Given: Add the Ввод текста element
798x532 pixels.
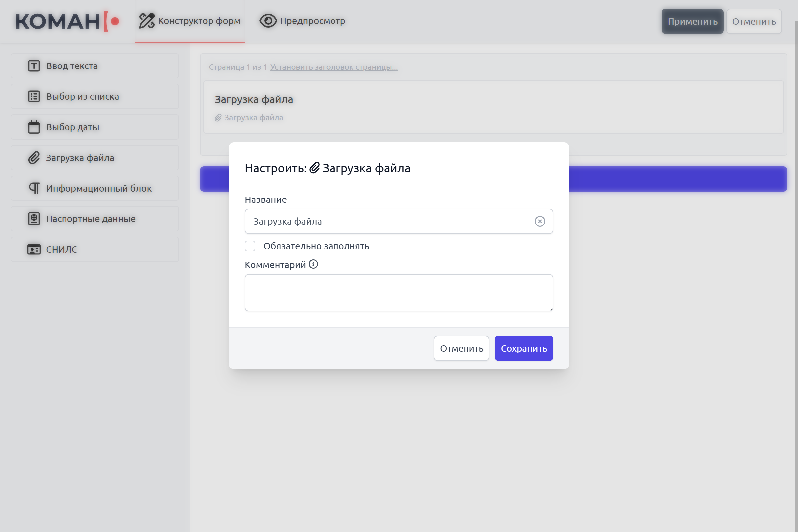Looking at the screenshot, I should pos(95,66).
